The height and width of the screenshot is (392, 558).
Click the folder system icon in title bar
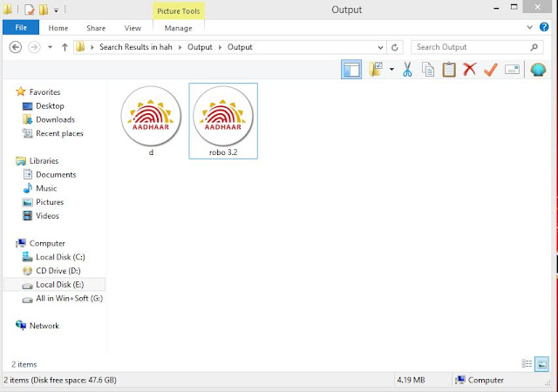pyautogui.click(x=7, y=10)
